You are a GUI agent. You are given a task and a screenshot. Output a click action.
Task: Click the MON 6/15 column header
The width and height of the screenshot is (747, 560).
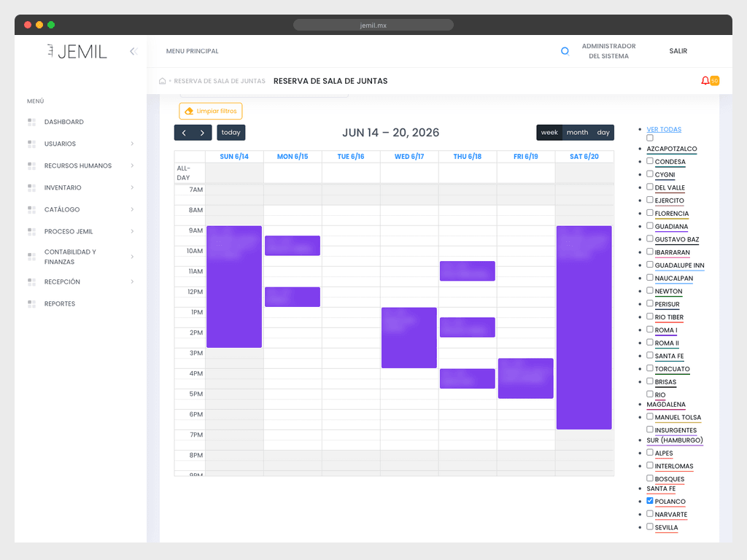[x=293, y=157]
